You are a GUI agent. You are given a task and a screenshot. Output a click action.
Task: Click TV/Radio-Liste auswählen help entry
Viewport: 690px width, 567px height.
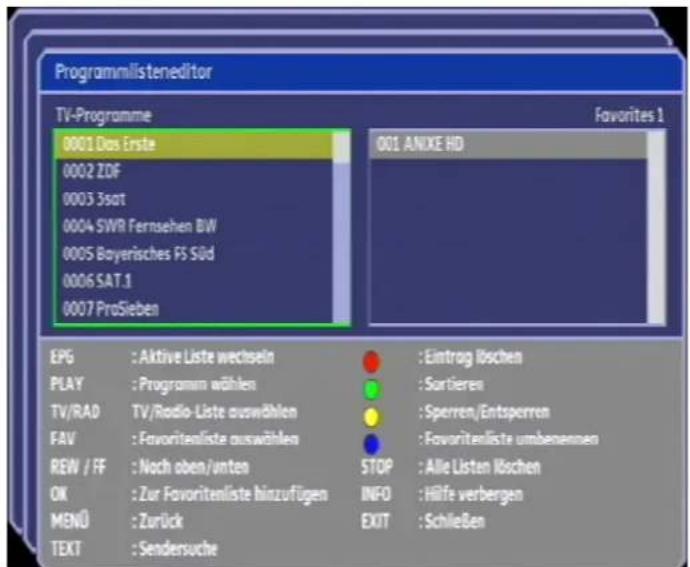tap(214, 412)
